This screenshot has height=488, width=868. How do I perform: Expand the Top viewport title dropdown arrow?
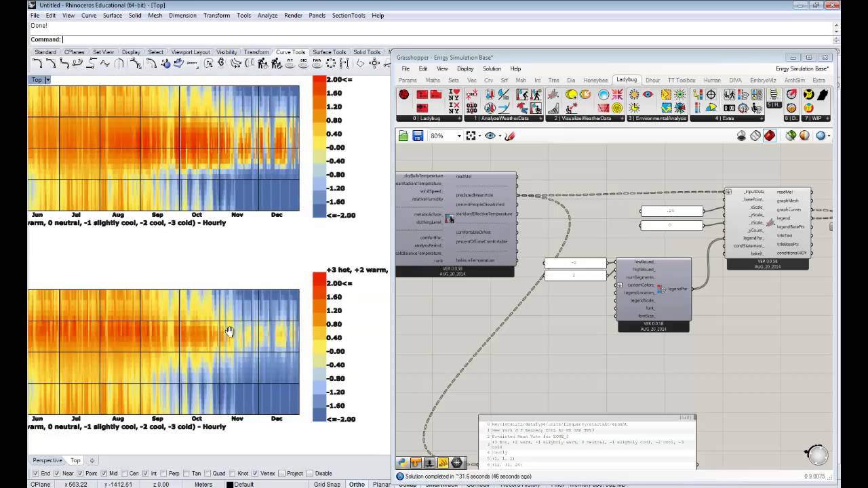click(x=48, y=80)
